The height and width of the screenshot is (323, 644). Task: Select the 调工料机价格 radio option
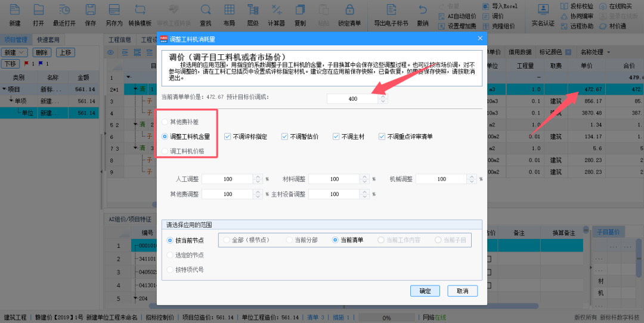click(165, 151)
